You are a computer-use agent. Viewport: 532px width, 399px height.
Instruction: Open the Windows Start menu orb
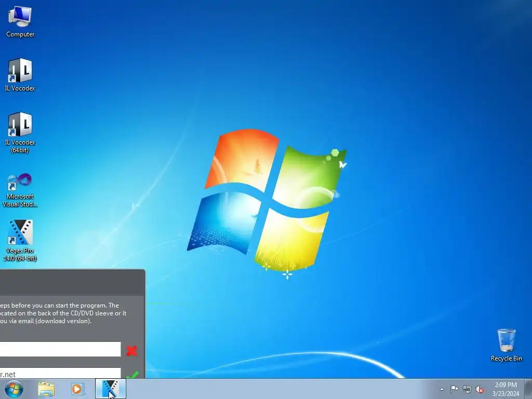[x=14, y=389]
